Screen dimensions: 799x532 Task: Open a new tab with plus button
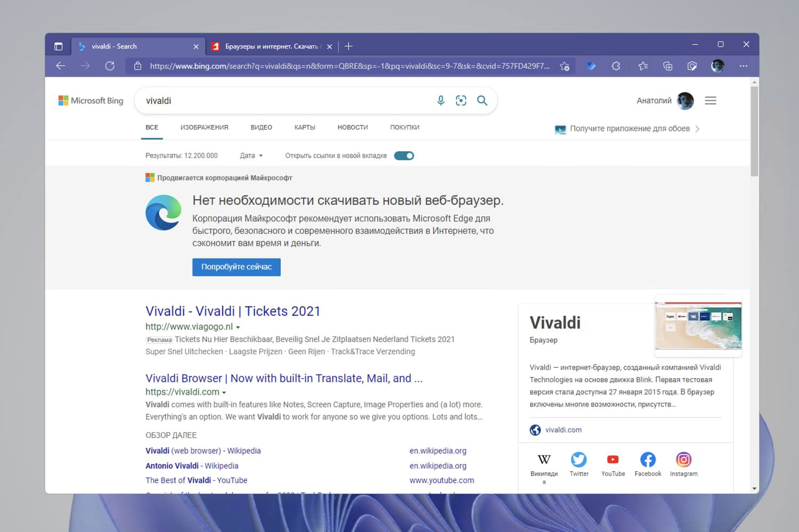[348, 46]
